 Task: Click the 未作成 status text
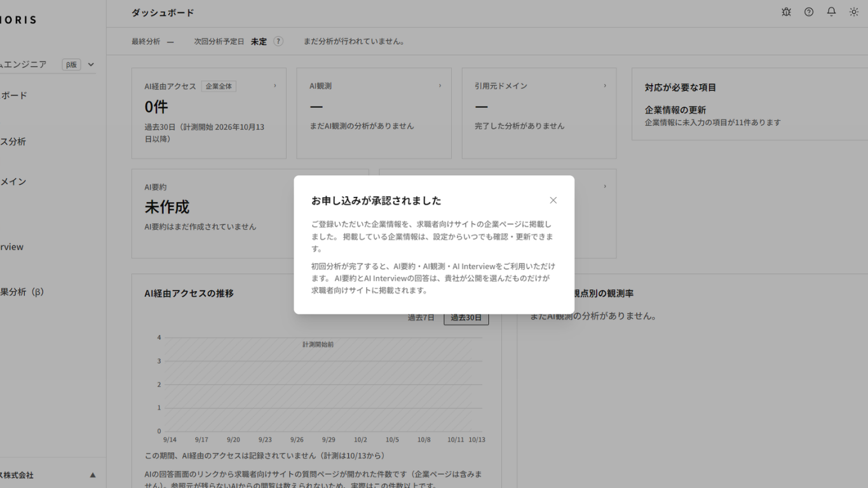pyautogui.click(x=167, y=207)
